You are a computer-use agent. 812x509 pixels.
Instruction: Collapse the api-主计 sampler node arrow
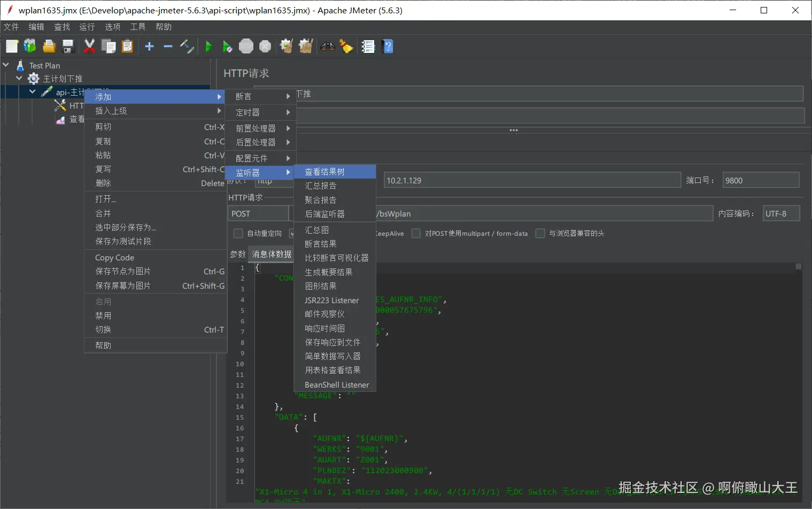tap(33, 91)
